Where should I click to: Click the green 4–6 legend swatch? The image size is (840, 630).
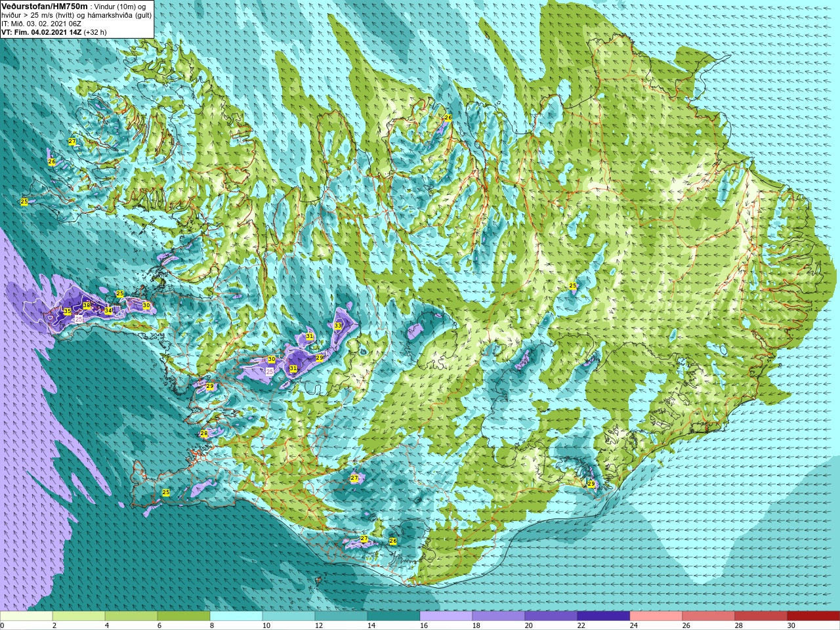tap(131, 616)
